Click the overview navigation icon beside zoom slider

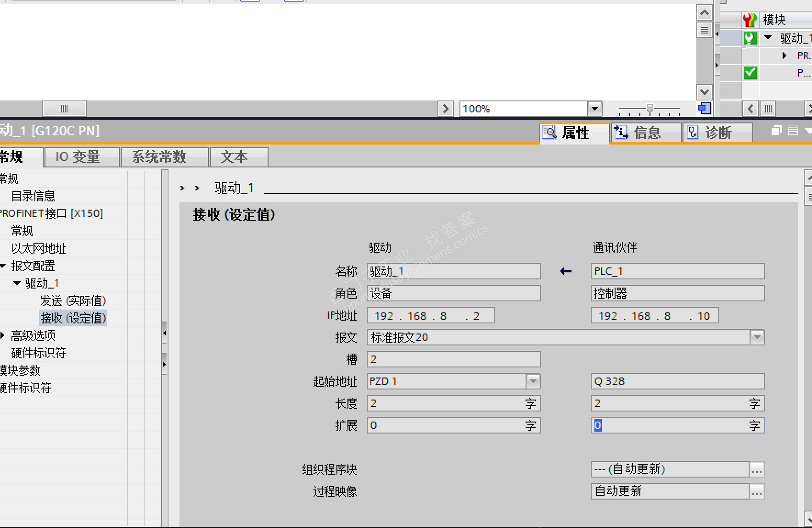[x=705, y=108]
